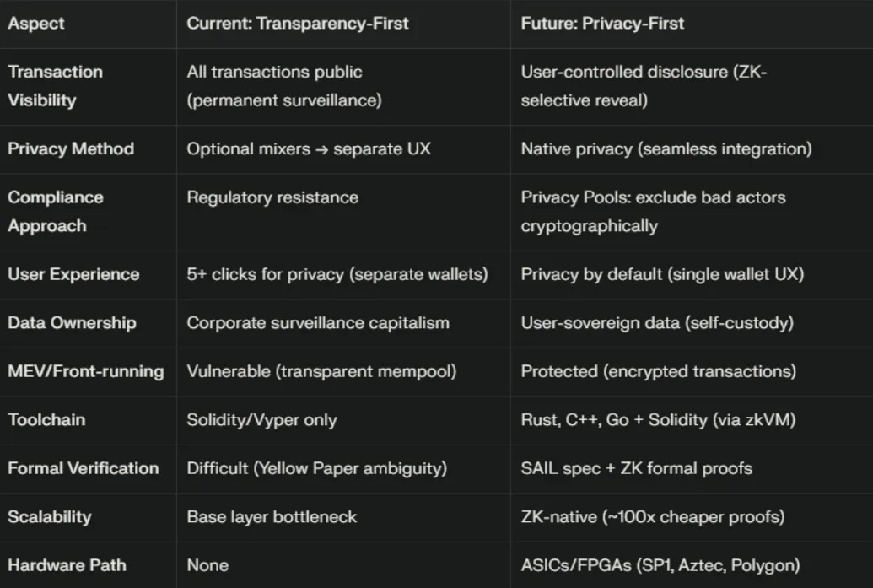Click "ASICs/FPGAs (SP1, Aztec, Polygon)" cell
Image resolution: width=873 pixels, height=588 pixels.
[660, 565]
